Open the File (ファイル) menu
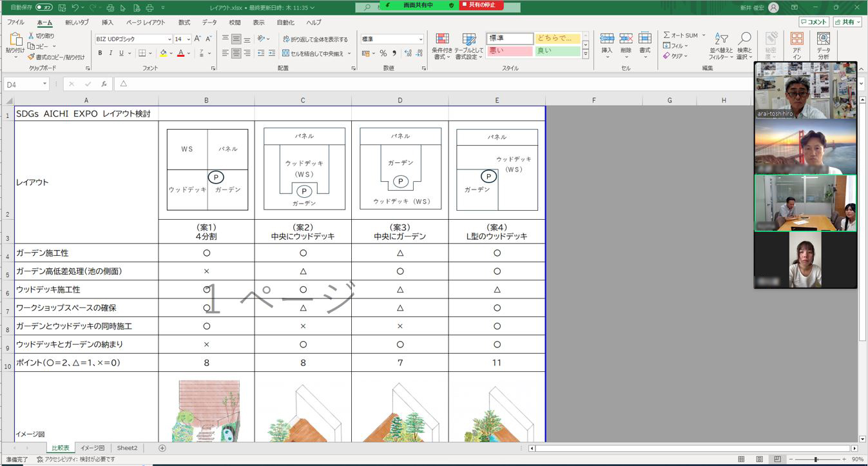The width and height of the screenshot is (868, 466). [15, 22]
